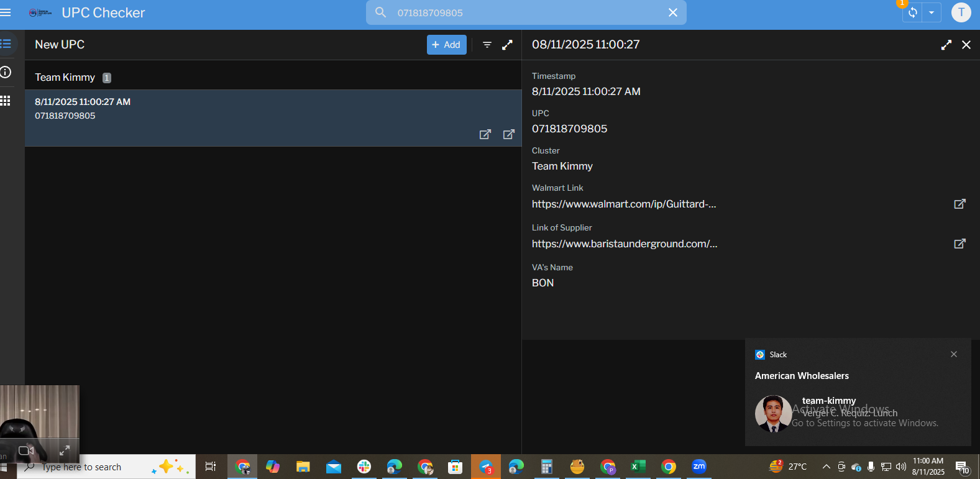This screenshot has height=479, width=980.
Task: Expand the New UPC list fullscreen
Action: tap(507, 45)
